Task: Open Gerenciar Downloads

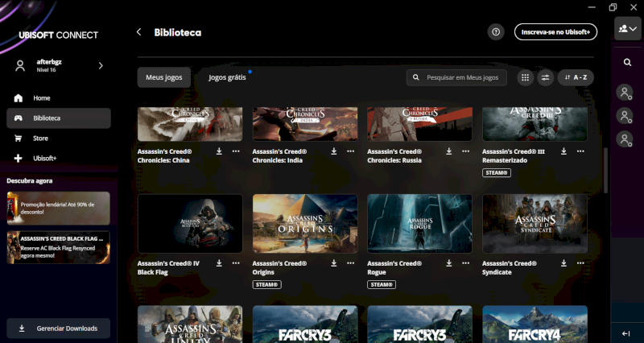Action: click(x=59, y=329)
